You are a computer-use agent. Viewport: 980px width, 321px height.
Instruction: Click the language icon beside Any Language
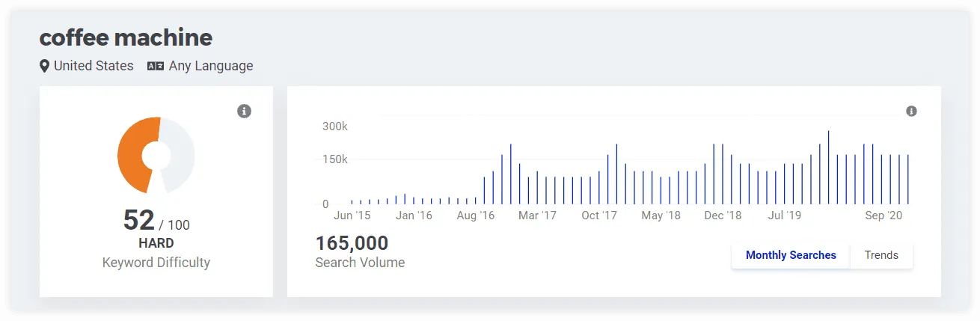pyautogui.click(x=155, y=66)
